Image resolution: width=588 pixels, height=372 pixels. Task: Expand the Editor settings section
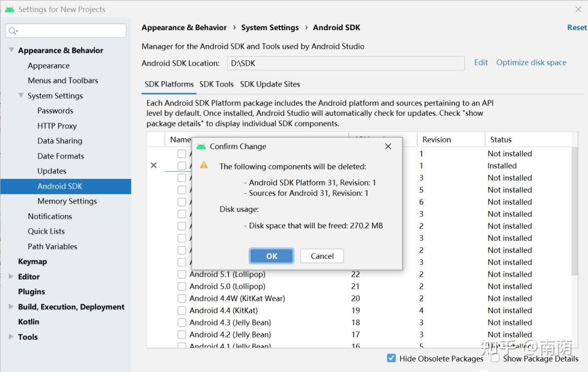coord(12,277)
